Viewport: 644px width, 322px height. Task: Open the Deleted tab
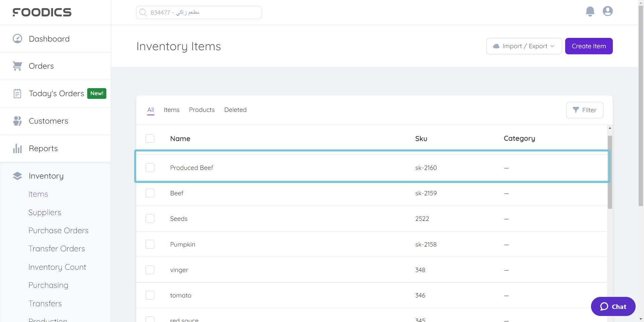(235, 110)
